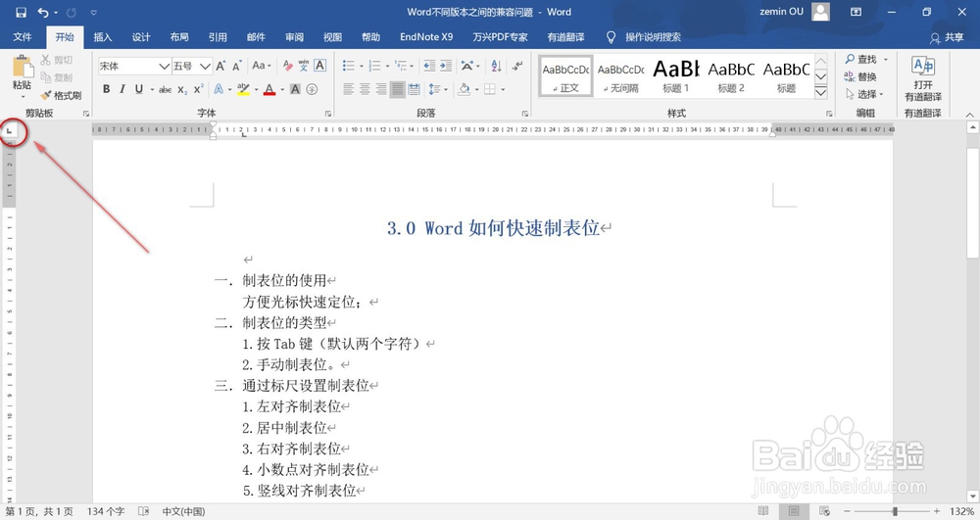This screenshot has height=520, width=980.
Task: Open the phonetic guide (wén) tool
Action: [x=304, y=66]
